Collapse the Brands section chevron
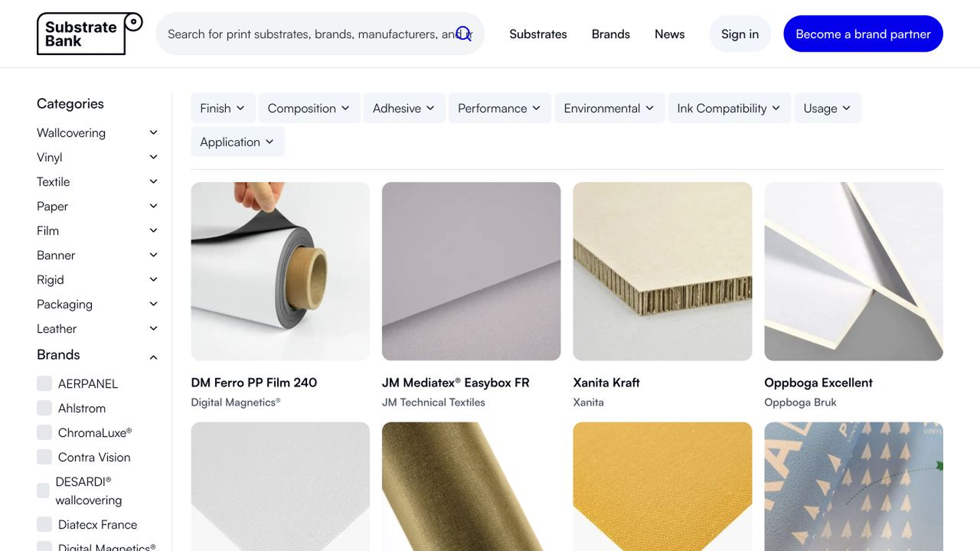 click(x=154, y=357)
